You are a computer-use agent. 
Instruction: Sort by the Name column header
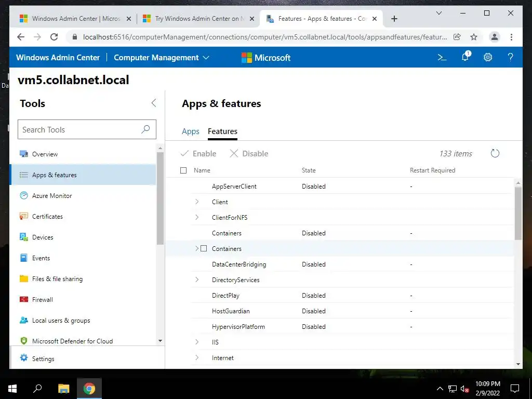tap(202, 170)
